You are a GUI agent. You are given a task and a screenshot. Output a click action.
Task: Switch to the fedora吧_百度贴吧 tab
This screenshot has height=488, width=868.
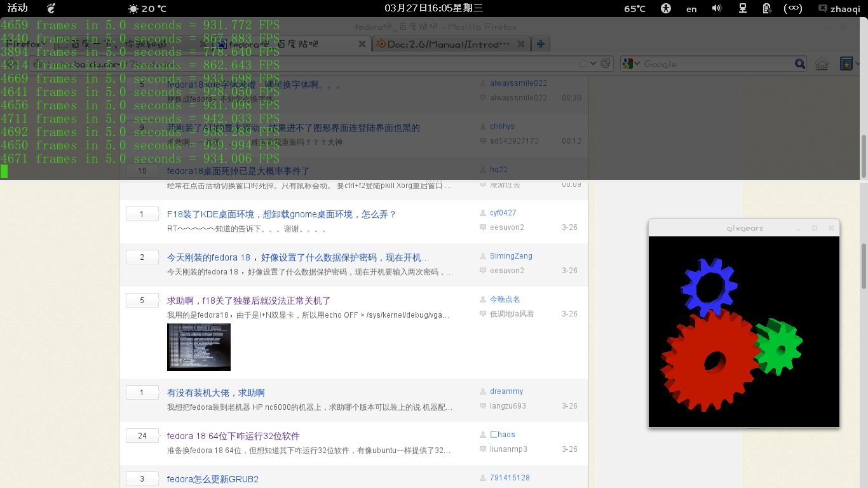click(291, 44)
